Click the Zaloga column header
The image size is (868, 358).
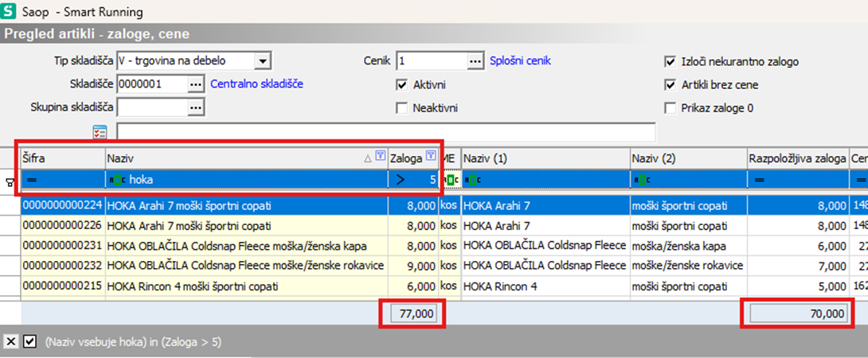coord(413,159)
